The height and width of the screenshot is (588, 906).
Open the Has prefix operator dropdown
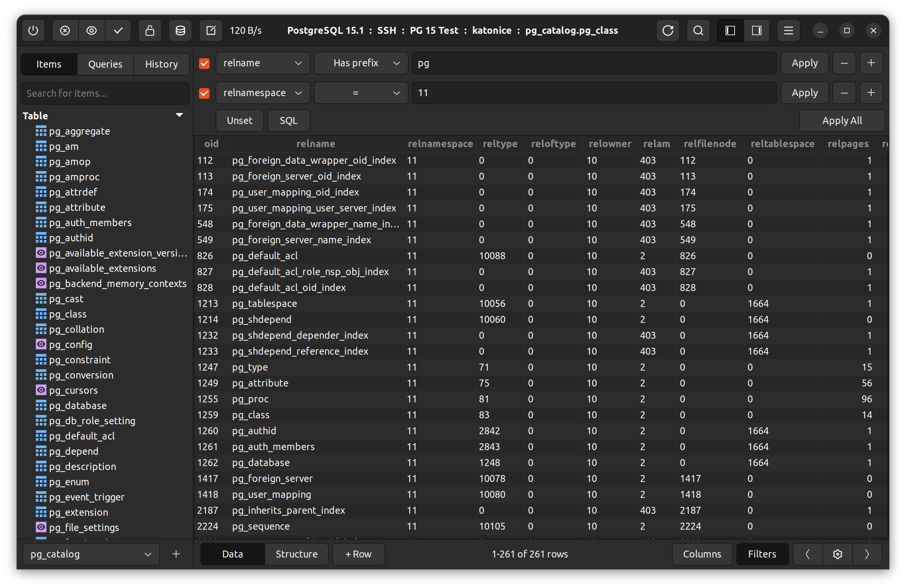[x=361, y=63]
